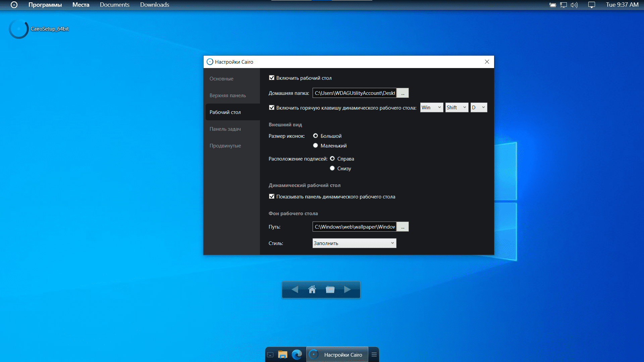644x362 pixels.
Task: Expand the Shift modifier key dropdown
Action: 457,108
